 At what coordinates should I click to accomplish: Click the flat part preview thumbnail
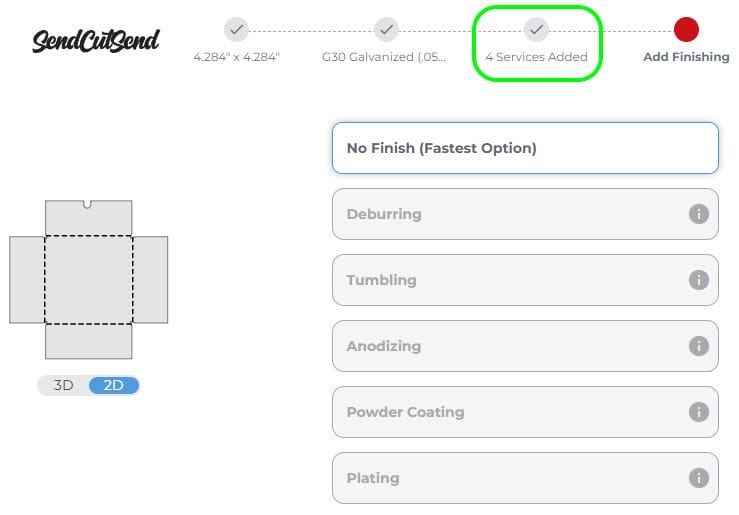(88, 280)
